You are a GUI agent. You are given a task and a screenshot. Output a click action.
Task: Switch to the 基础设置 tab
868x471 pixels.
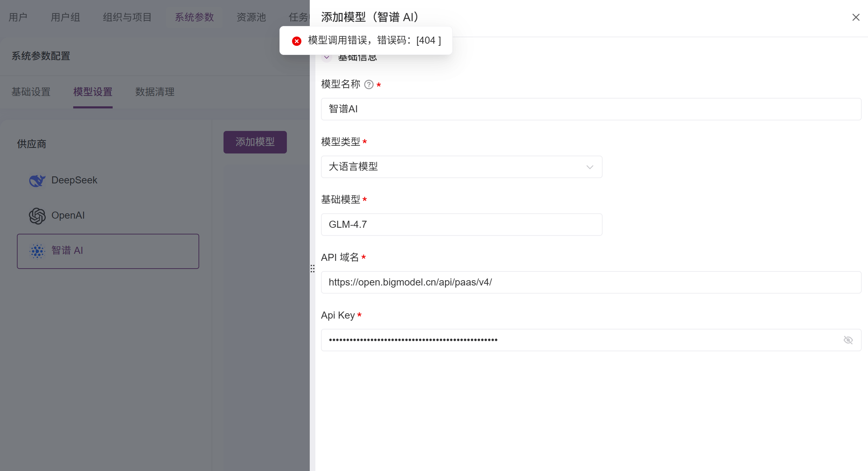pyautogui.click(x=31, y=92)
